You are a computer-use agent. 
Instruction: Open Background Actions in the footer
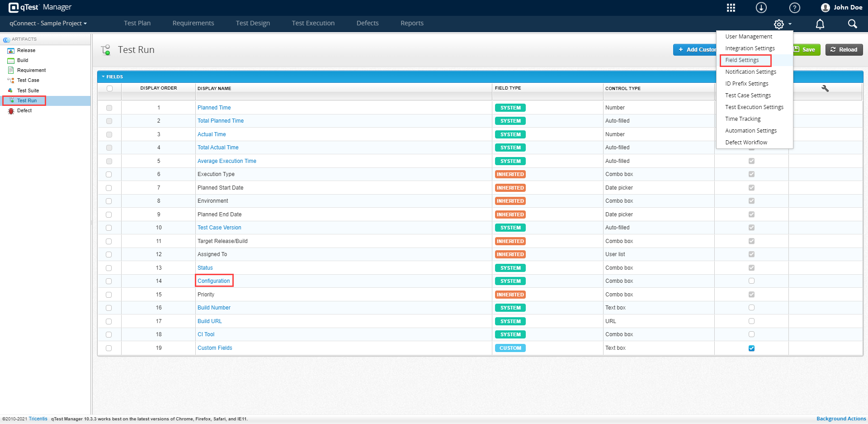pyautogui.click(x=841, y=419)
